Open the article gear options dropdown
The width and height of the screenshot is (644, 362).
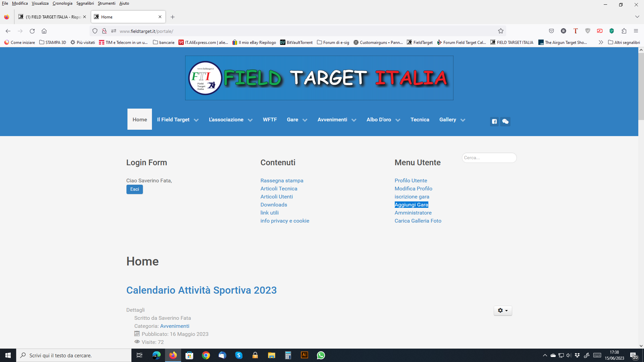503,310
